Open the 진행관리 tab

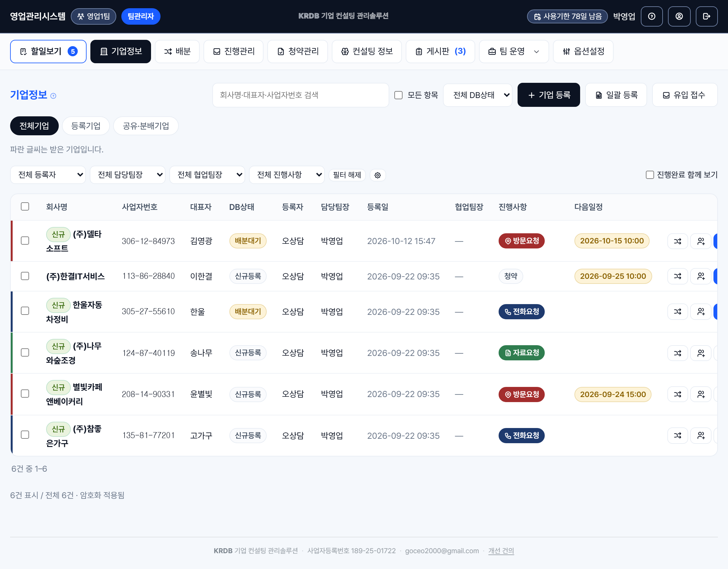click(x=233, y=51)
